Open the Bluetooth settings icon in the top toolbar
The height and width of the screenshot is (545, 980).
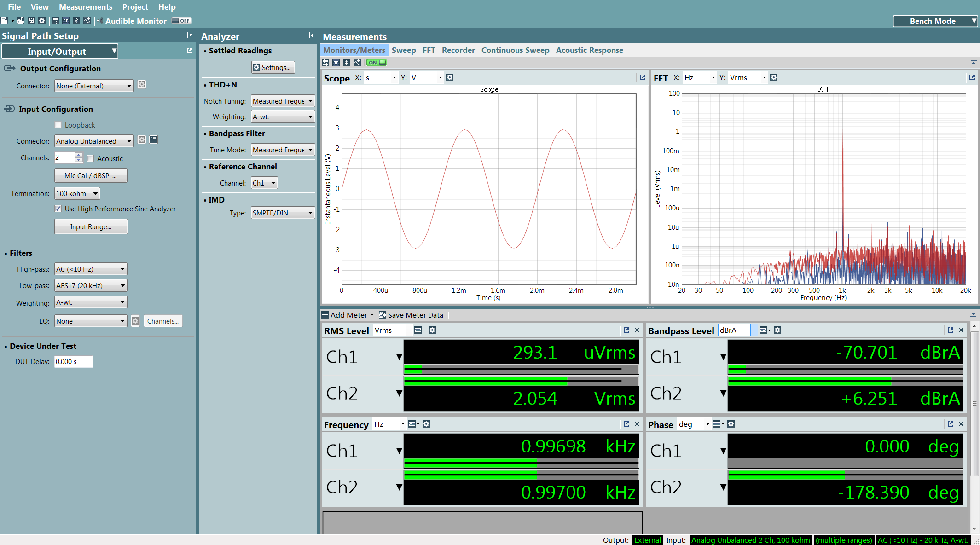pyautogui.click(x=76, y=21)
